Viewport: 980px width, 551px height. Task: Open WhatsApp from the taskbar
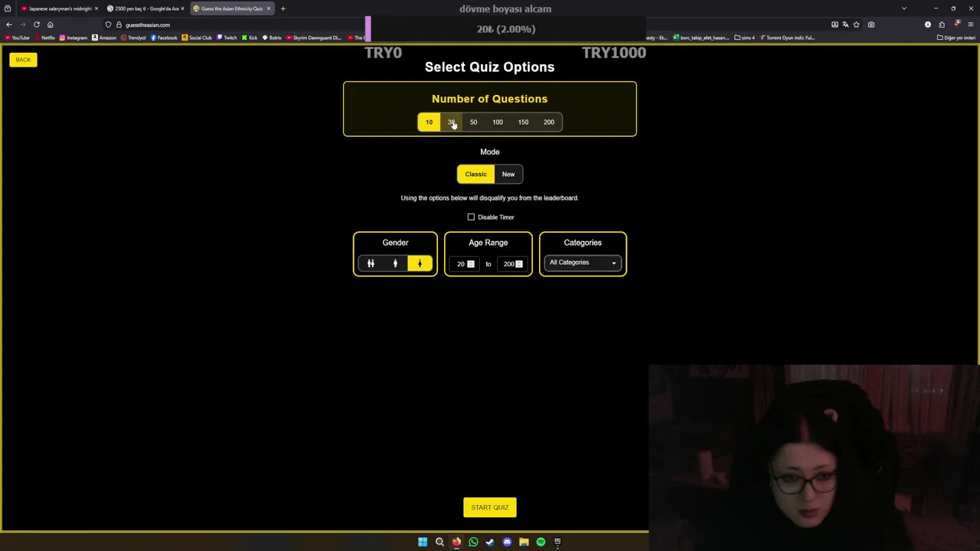(473, 542)
